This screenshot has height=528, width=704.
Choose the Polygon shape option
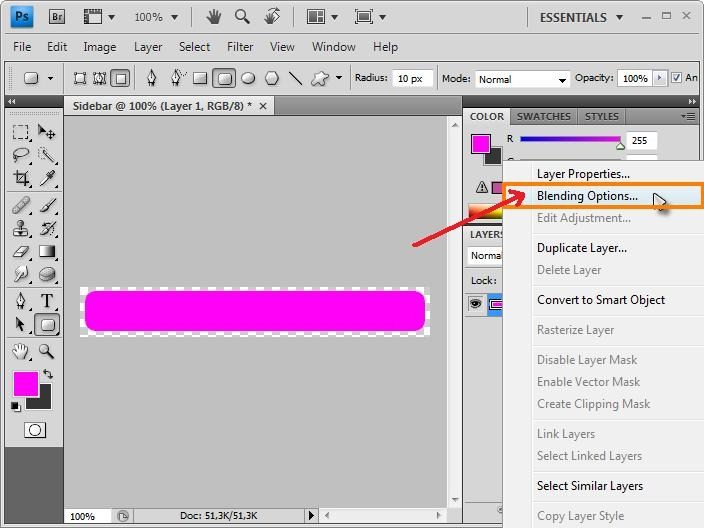point(272,79)
